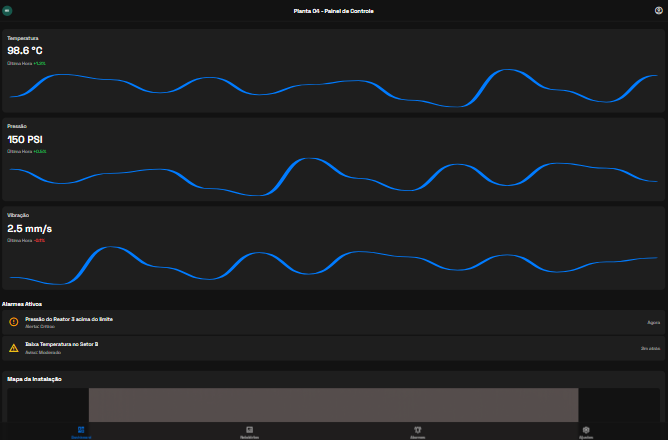Click the Mapa da Instalação map image
This screenshot has height=440, width=668.
[333, 404]
